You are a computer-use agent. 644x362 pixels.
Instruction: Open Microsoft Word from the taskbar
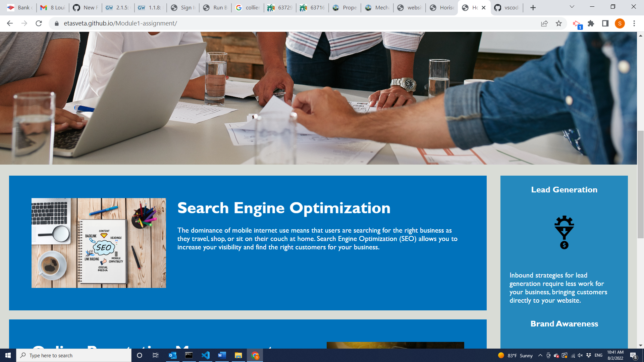(222, 355)
